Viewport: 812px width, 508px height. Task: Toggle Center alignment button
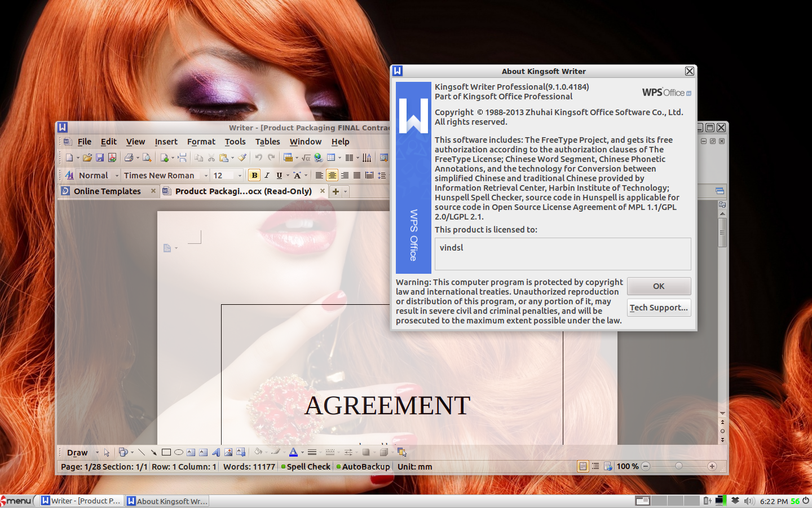coord(332,176)
